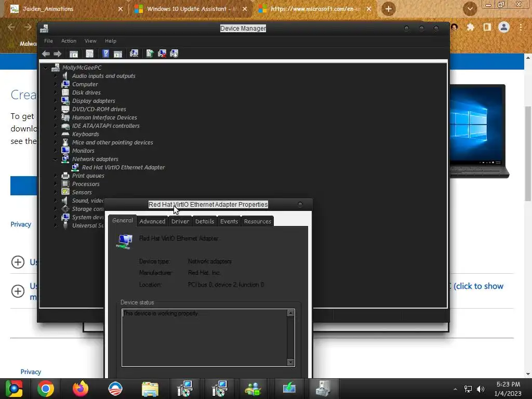Expand the first plus accordion on the webpage
This screenshot has height=399, width=532.
(18, 262)
